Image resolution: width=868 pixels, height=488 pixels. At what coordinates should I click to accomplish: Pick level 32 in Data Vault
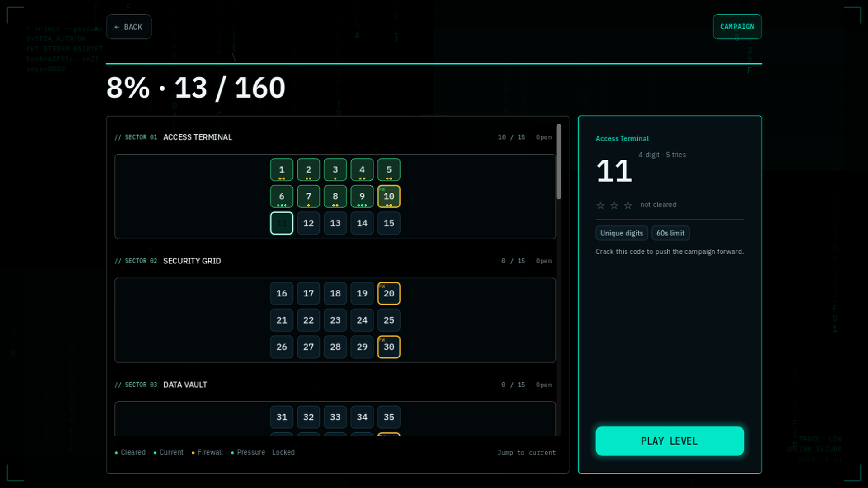point(308,418)
